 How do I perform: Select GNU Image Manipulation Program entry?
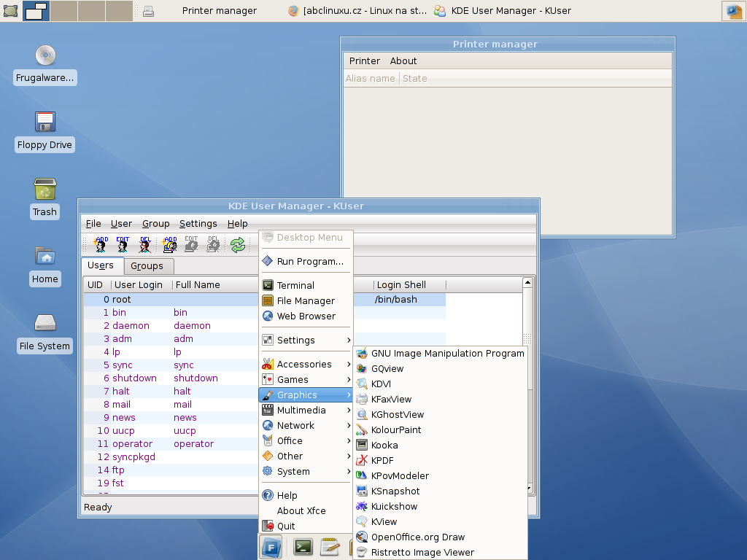click(x=447, y=353)
